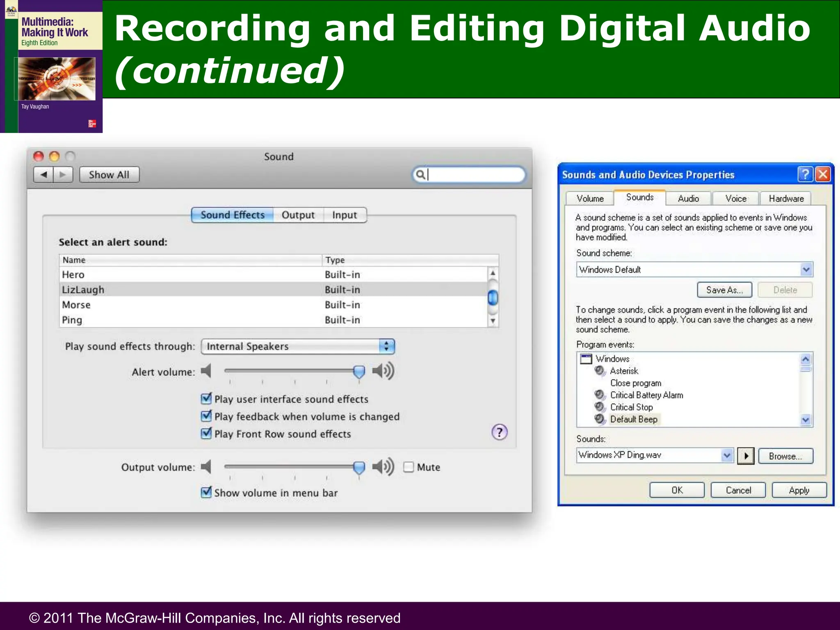
Task: Click Program events scroll up arrow
Action: [x=806, y=359]
